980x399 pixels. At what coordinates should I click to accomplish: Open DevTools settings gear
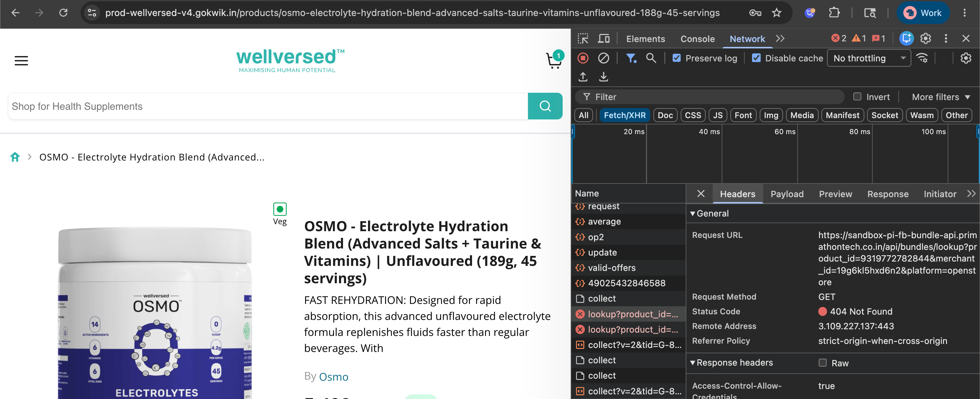[x=925, y=38]
